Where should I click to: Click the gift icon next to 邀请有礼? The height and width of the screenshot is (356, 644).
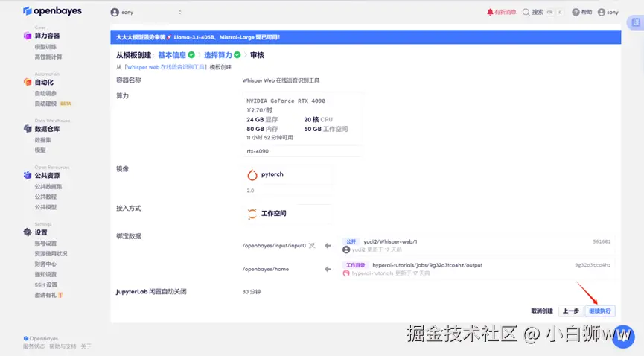60,295
